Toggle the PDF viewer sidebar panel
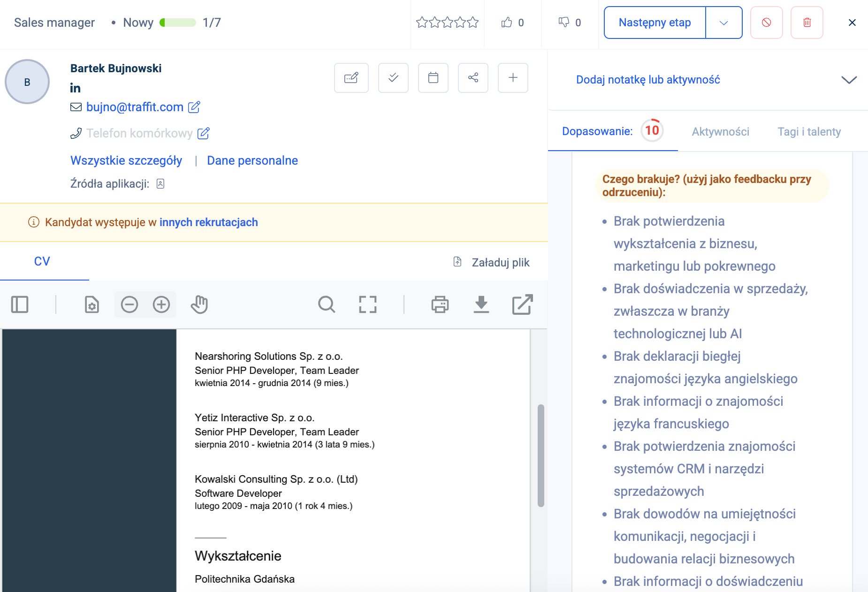Image resolution: width=868 pixels, height=592 pixels. tap(20, 304)
